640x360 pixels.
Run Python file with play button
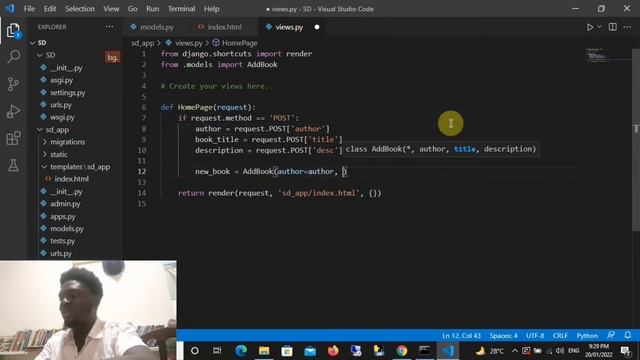pyautogui.click(x=590, y=27)
